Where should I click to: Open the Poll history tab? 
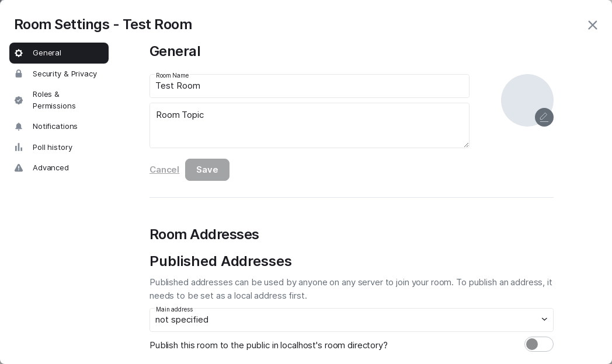53,148
